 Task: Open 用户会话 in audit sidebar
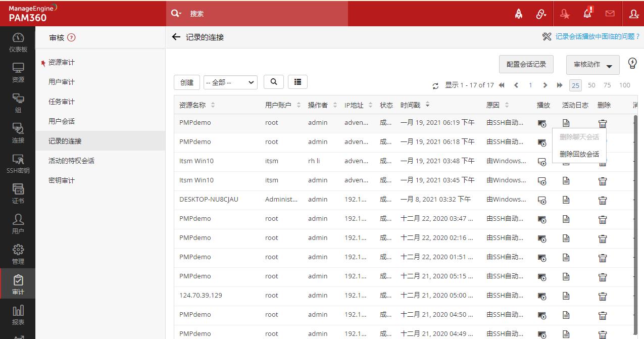click(62, 121)
